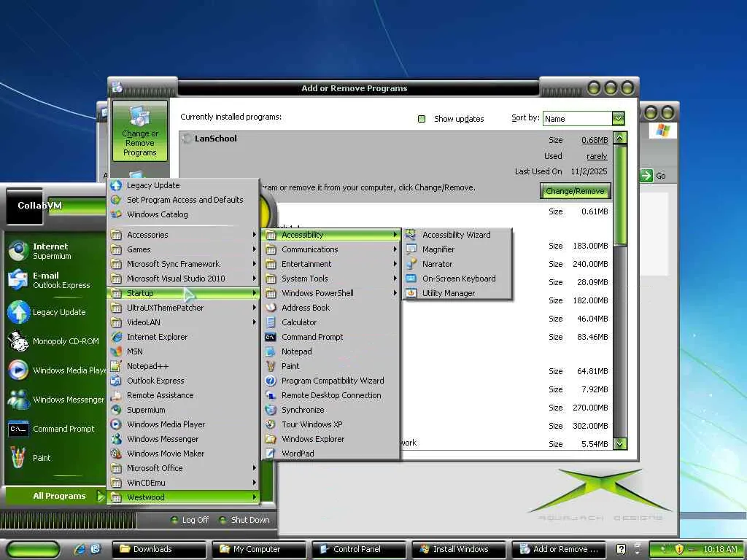Expand the Windows PowerShell folder
Viewport: 747px width, 560px height.
tap(331, 293)
